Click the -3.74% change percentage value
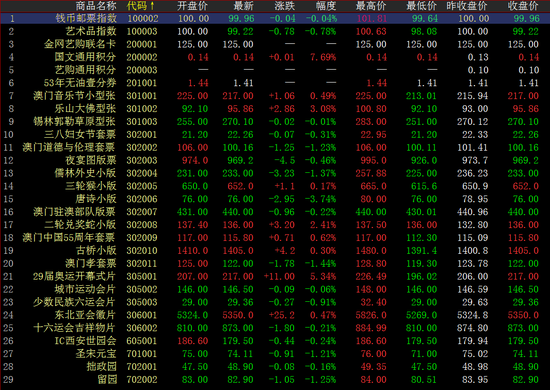550x390 pixels. click(321, 199)
